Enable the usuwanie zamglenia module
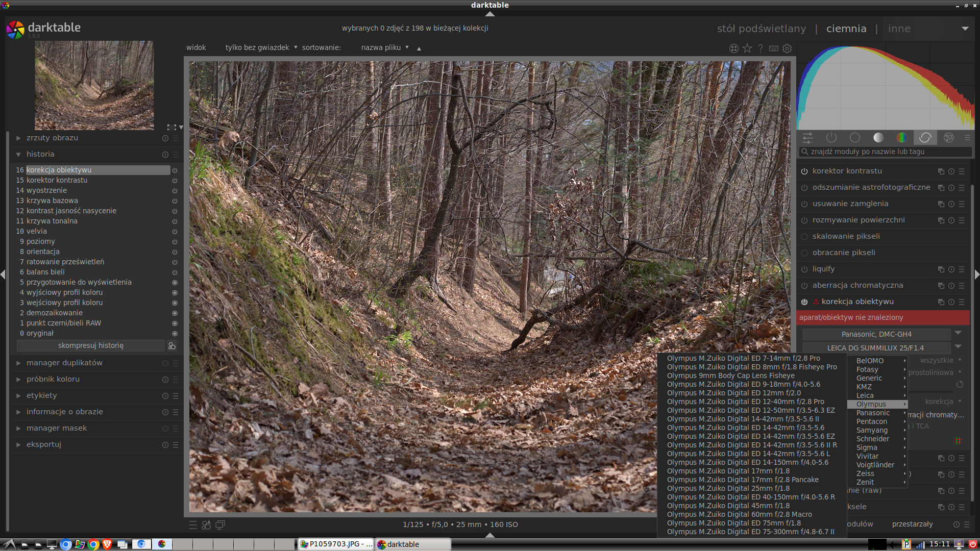 [x=804, y=204]
